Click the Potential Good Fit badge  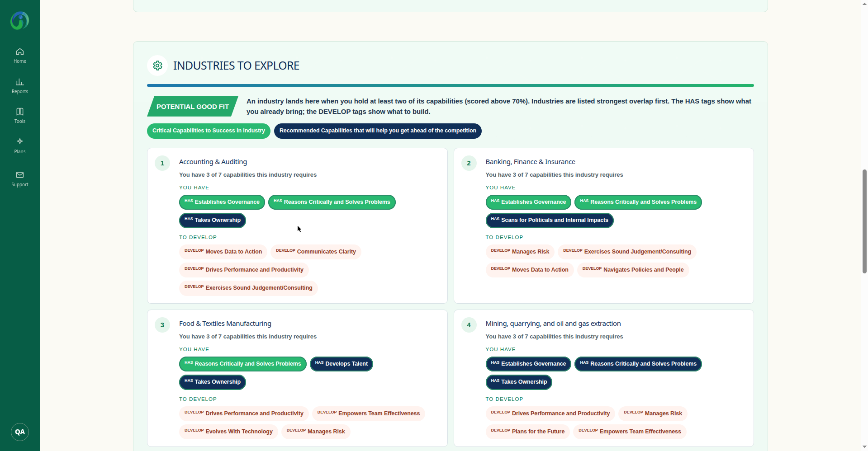193,107
